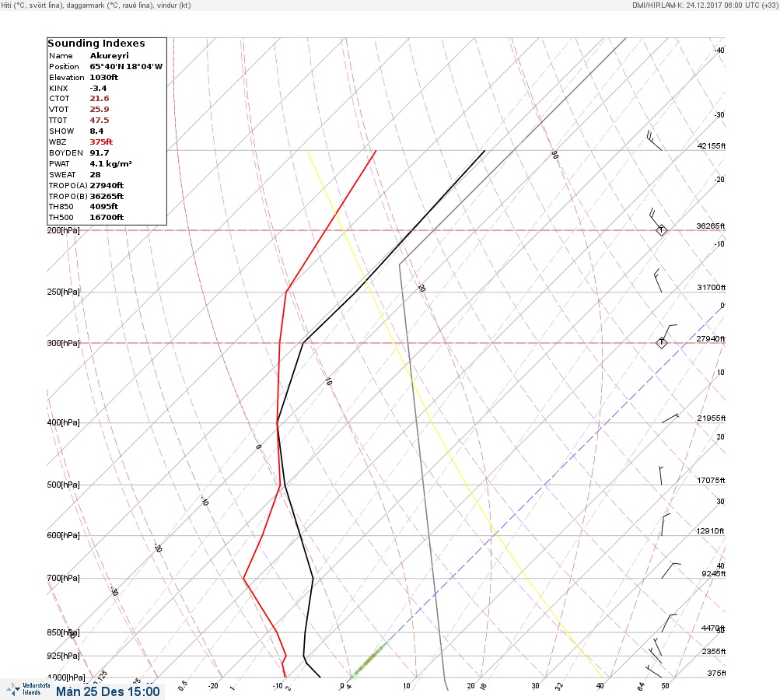Click the forecast time 'Mán 25 Des 15:00'
780x700 pixels.
point(108,692)
